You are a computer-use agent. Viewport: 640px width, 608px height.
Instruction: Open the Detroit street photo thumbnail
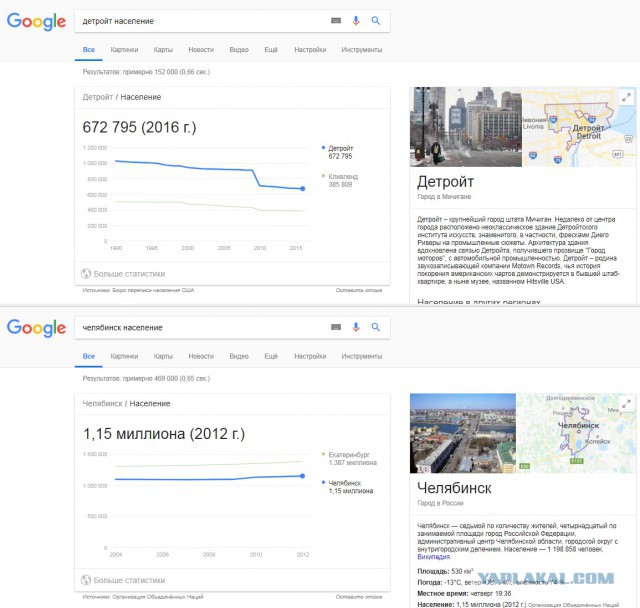pos(466,126)
